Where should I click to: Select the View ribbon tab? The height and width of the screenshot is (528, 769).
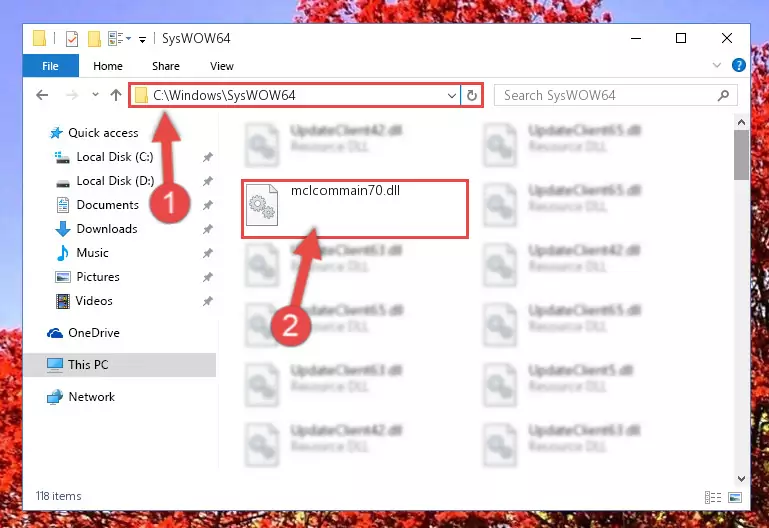click(x=222, y=66)
